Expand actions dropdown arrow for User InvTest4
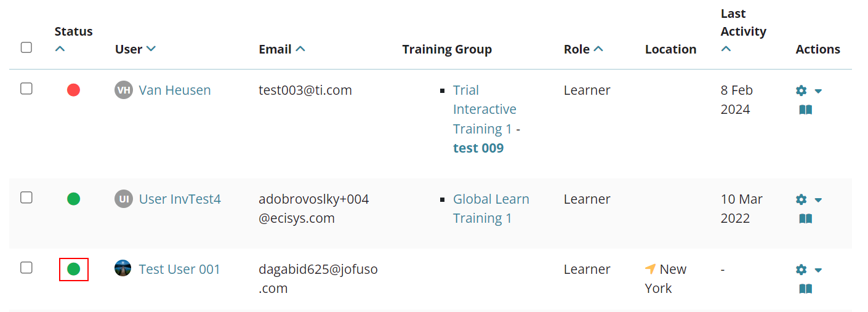 818,200
